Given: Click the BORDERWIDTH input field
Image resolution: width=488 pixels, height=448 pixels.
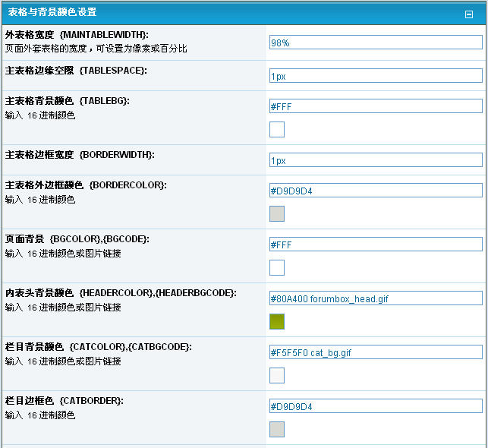Looking at the screenshot, I should (x=376, y=160).
